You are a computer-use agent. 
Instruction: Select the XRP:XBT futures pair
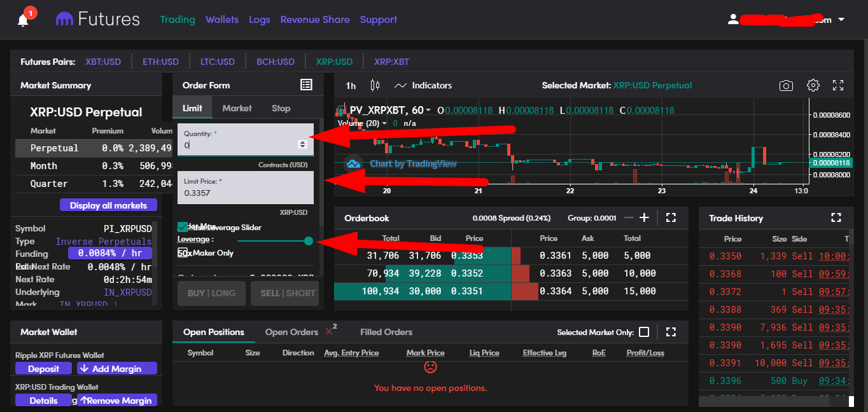[x=392, y=62]
